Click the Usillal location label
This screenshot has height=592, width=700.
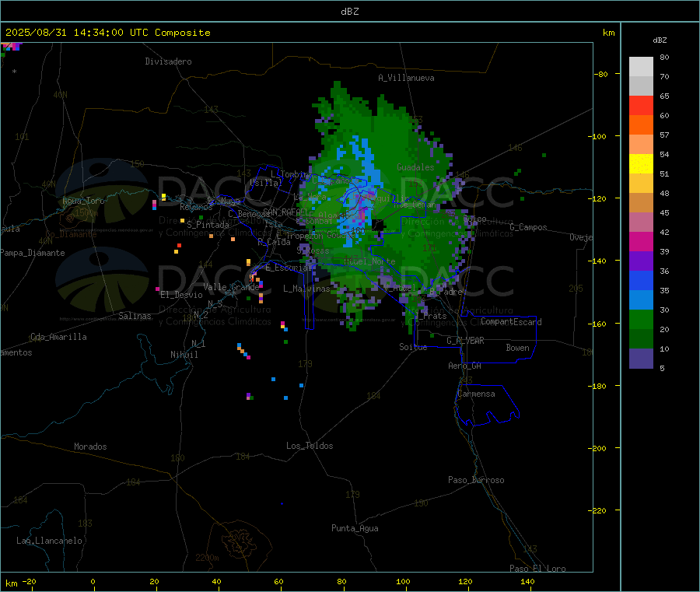click(x=266, y=183)
